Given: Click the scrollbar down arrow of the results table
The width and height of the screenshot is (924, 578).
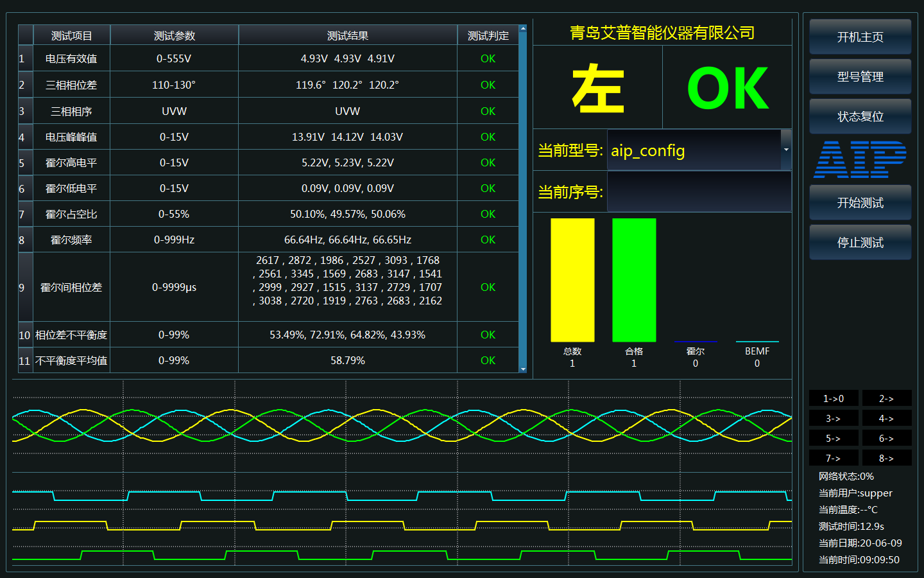Looking at the screenshot, I should [524, 369].
